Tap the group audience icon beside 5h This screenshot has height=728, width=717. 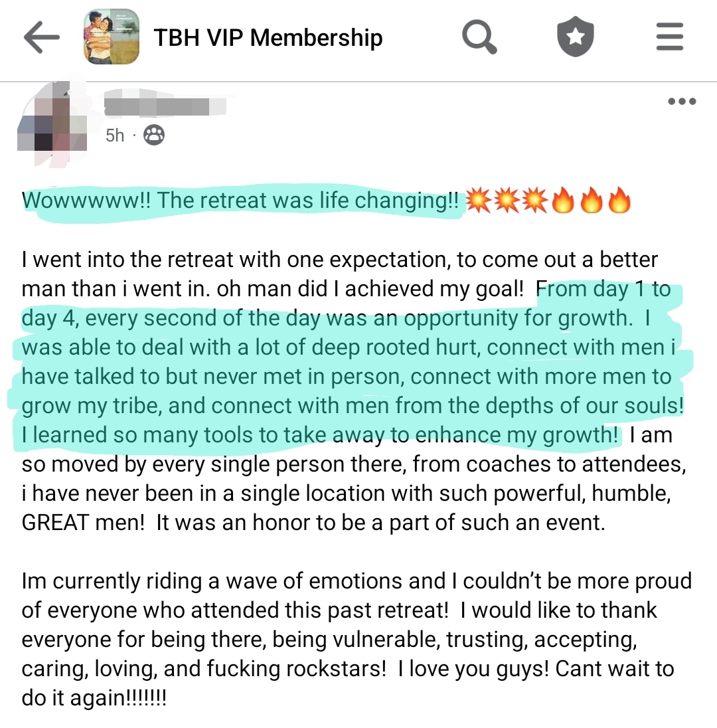[x=153, y=136]
